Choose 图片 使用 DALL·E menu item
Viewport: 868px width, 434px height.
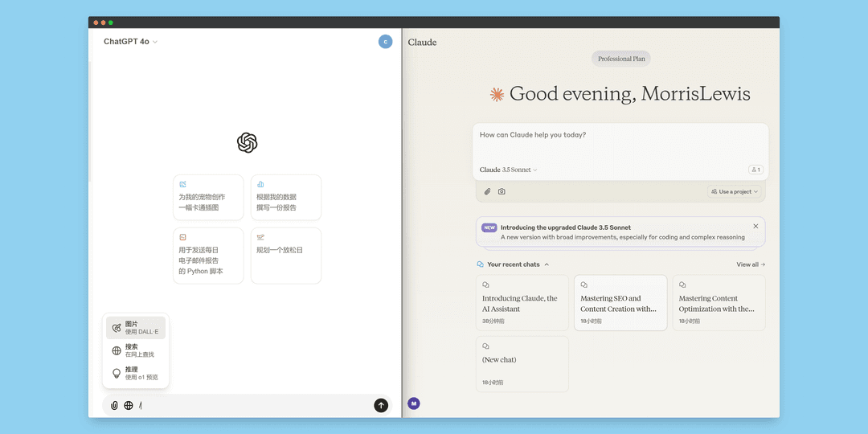tap(136, 328)
